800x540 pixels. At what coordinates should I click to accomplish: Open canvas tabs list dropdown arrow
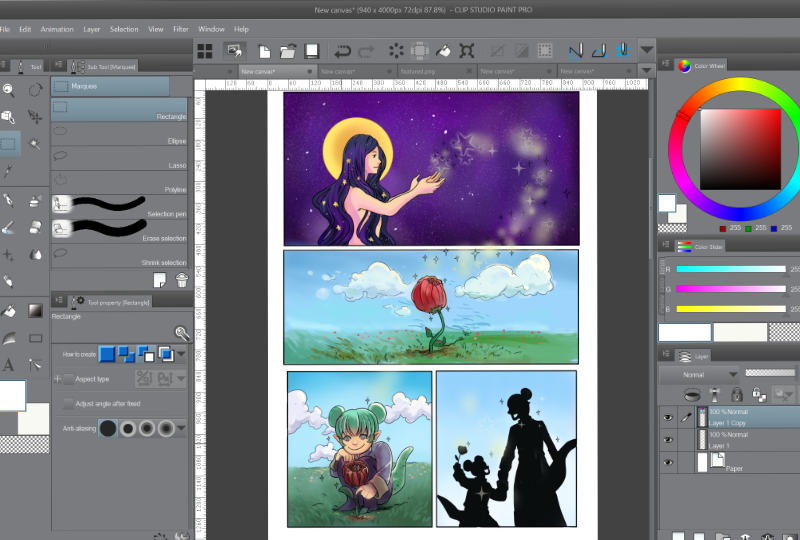(646, 70)
